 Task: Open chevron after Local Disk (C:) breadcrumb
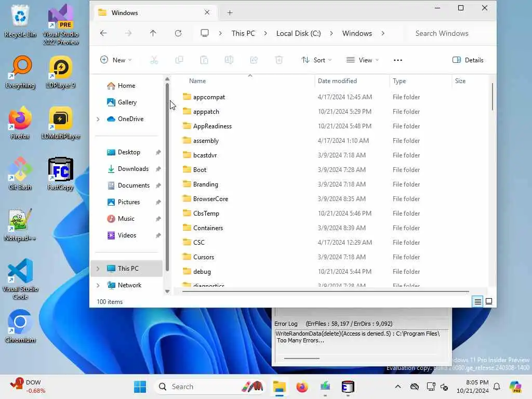[x=331, y=33]
